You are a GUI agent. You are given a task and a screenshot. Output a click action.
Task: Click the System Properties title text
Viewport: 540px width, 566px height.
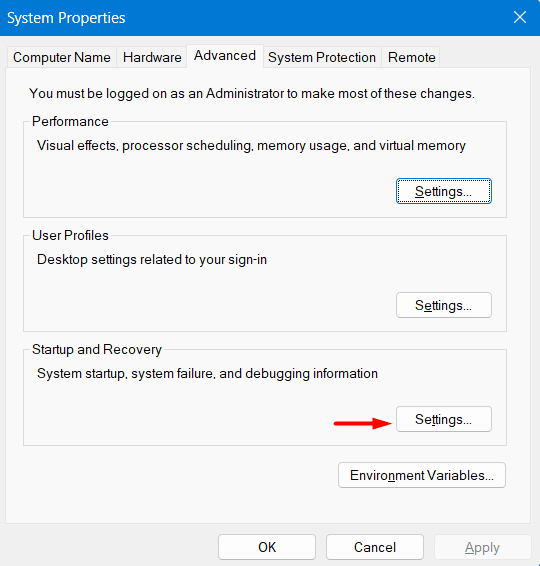[x=66, y=18]
